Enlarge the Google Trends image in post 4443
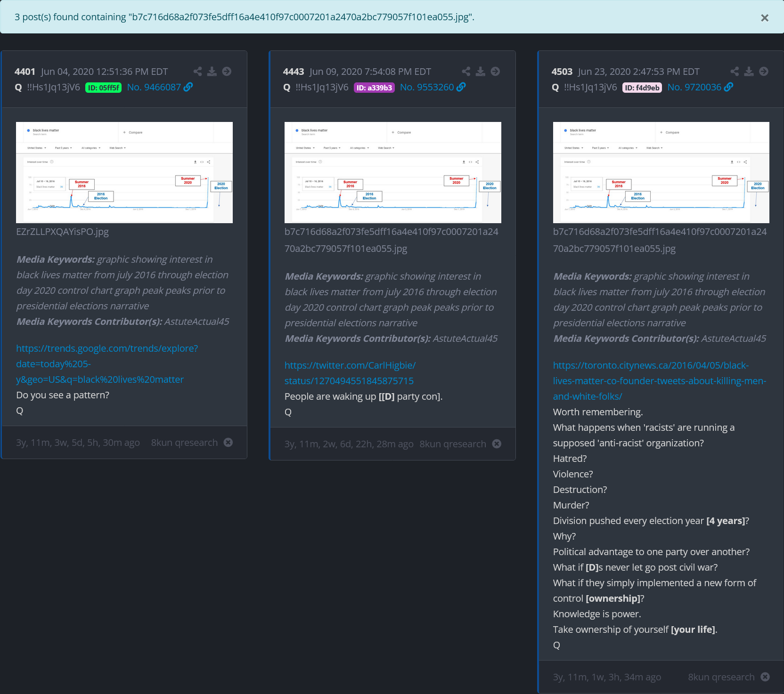The height and width of the screenshot is (694, 784). [x=393, y=172]
